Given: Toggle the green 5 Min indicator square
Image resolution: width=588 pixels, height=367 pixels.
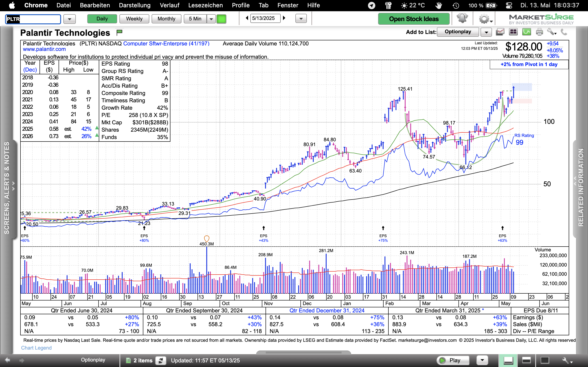Looking at the screenshot, I should pos(221,19).
